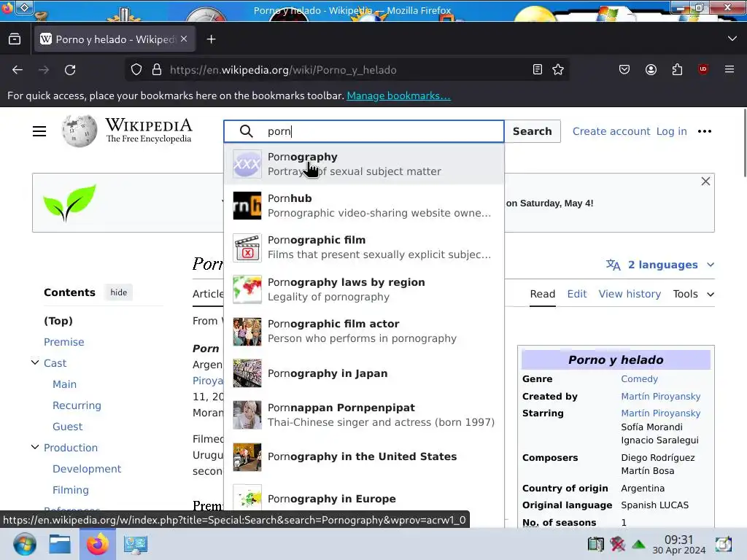Switch to the Edit tab

[577, 294]
